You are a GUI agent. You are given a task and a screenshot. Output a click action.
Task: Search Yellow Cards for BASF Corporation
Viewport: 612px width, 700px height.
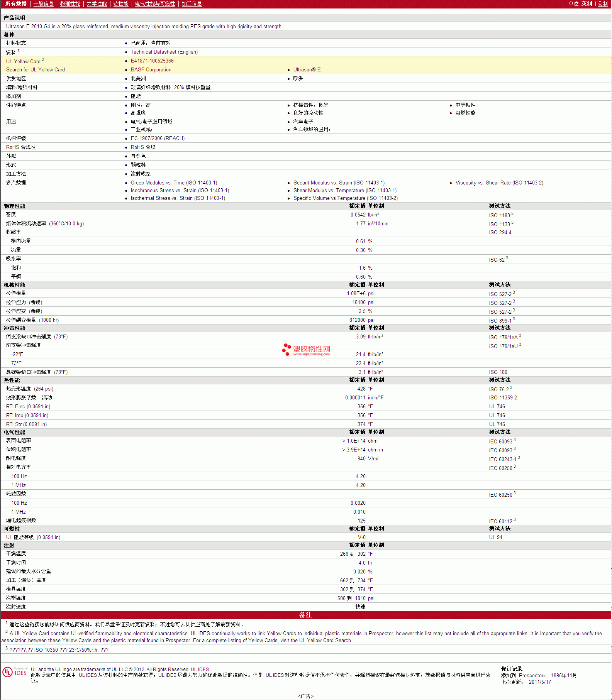click(151, 70)
